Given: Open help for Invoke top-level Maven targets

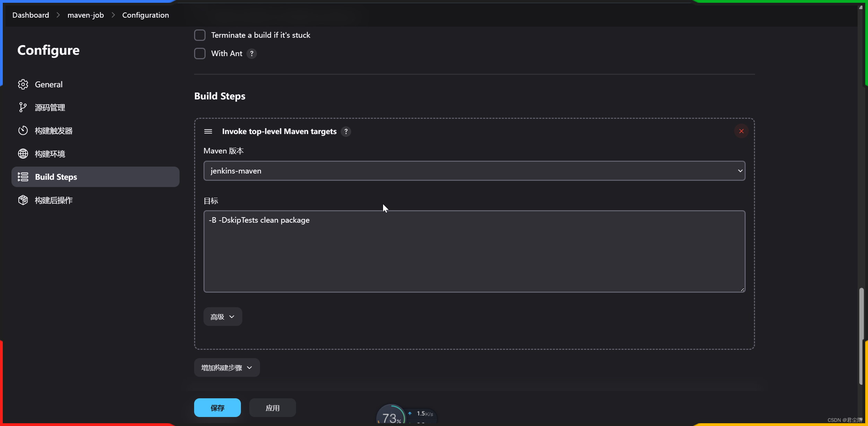Looking at the screenshot, I should (x=346, y=132).
